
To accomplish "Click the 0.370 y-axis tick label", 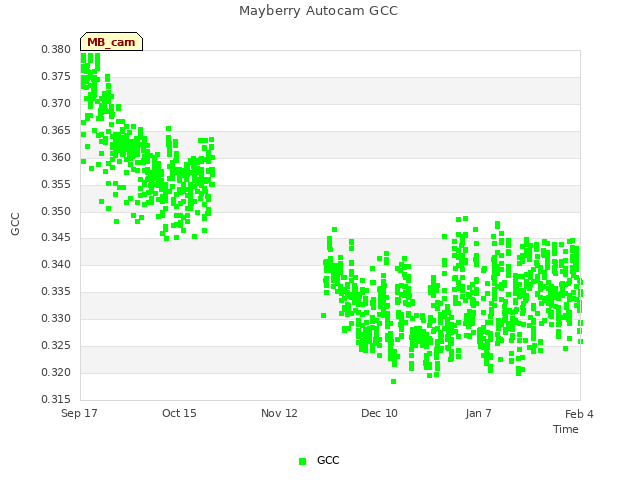I will click(x=56, y=103).
